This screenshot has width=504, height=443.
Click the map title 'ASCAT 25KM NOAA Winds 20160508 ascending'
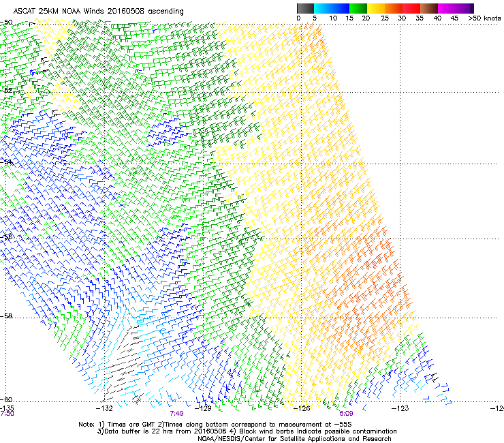(x=98, y=12)
